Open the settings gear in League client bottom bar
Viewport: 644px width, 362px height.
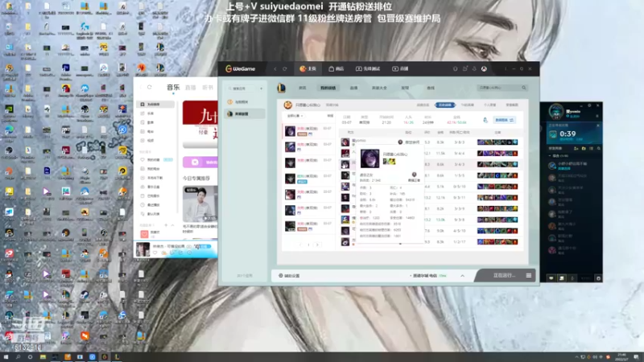(x=598, y=278)
